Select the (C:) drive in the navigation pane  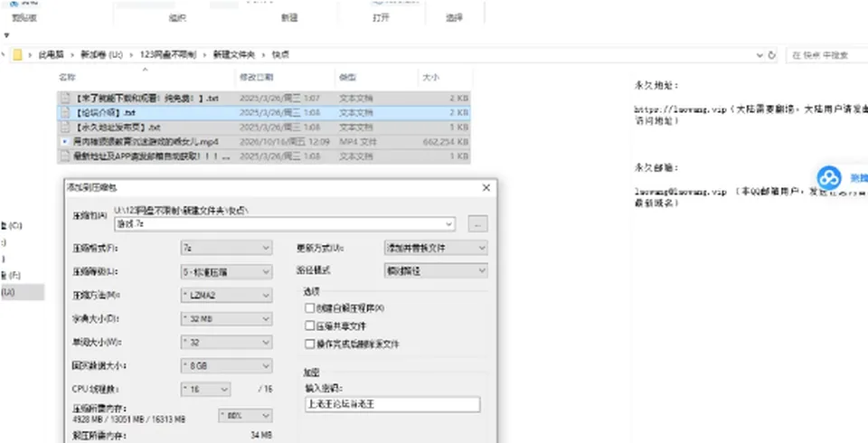pyautogui.click(x=11, y=225)
